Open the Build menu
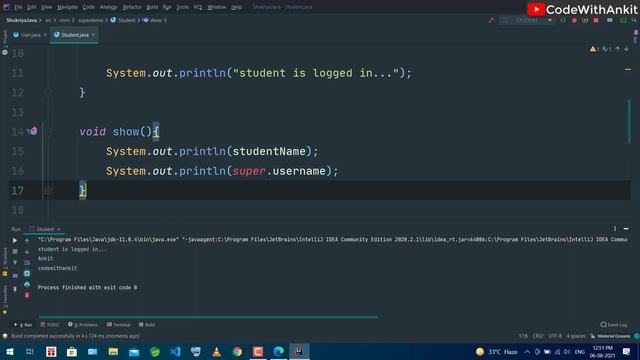Image resolution: width=640 pixels, height=360 pixels. pyautogui.click(x=152, y=7)
